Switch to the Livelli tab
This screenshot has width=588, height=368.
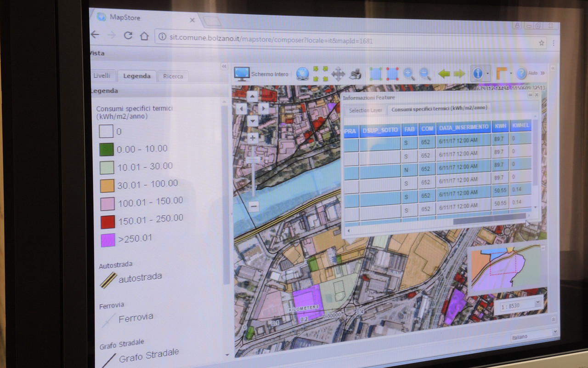coord(102,76)
